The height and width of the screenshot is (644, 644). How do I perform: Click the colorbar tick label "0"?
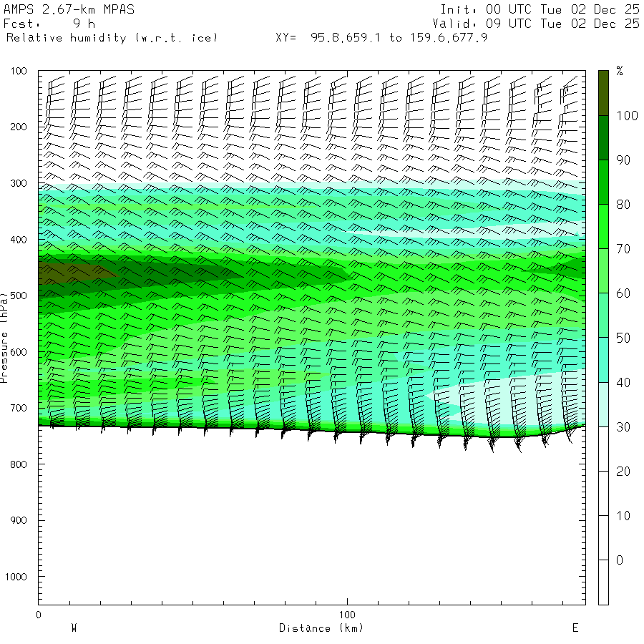(x=620, y=560)
